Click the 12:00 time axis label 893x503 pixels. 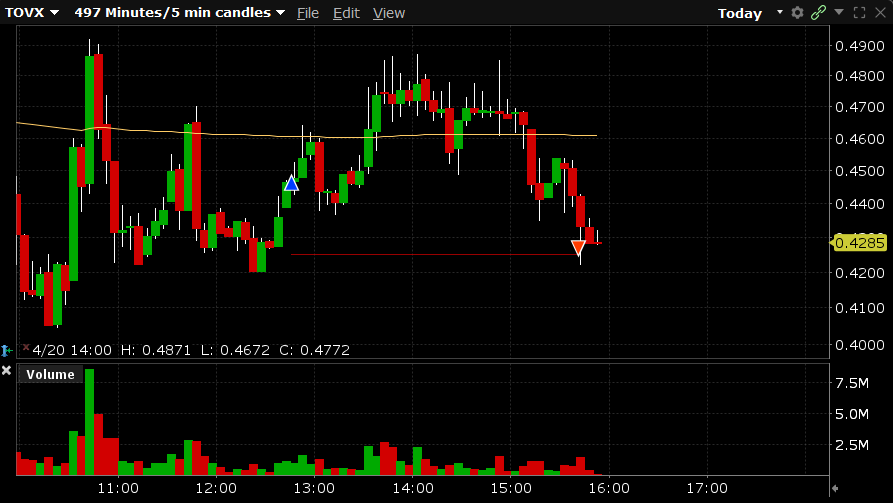click(216, 488)
